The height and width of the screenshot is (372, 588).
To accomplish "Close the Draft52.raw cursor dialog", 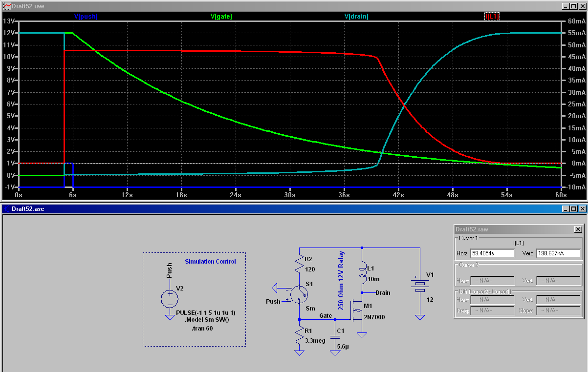I will (x=578, y=229).
